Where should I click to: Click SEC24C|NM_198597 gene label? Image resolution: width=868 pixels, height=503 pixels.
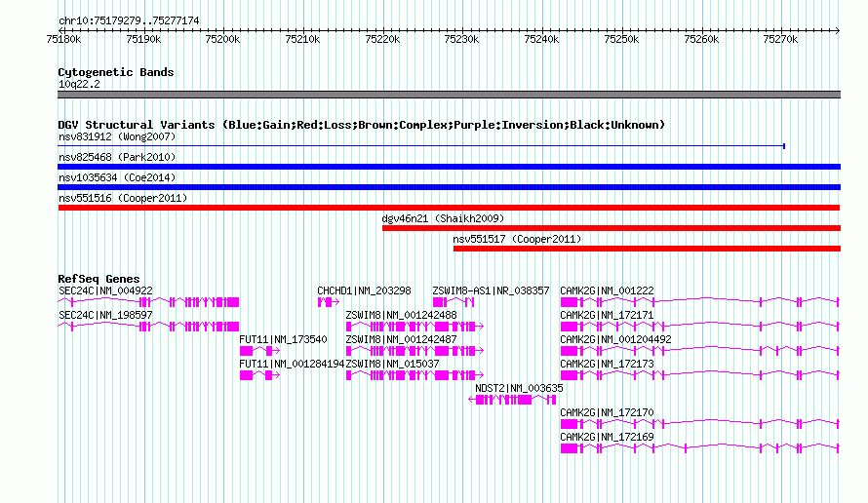pos(105,315)
